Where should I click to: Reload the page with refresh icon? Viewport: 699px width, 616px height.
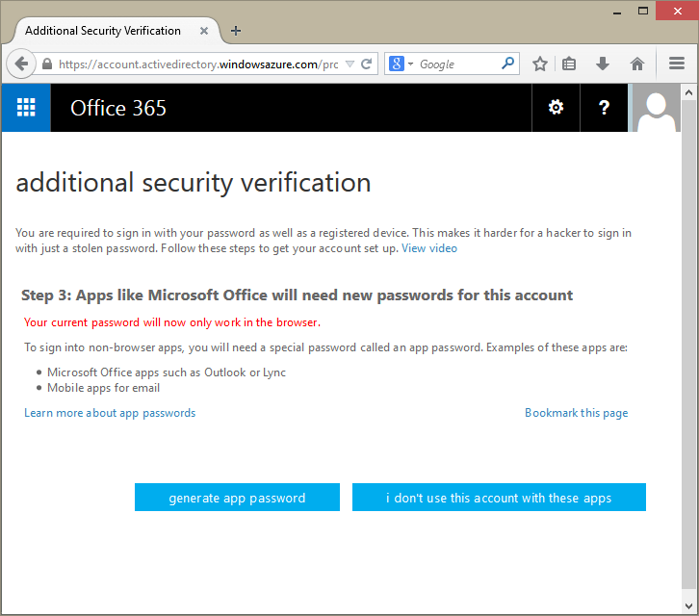click(x=367, y=64)
